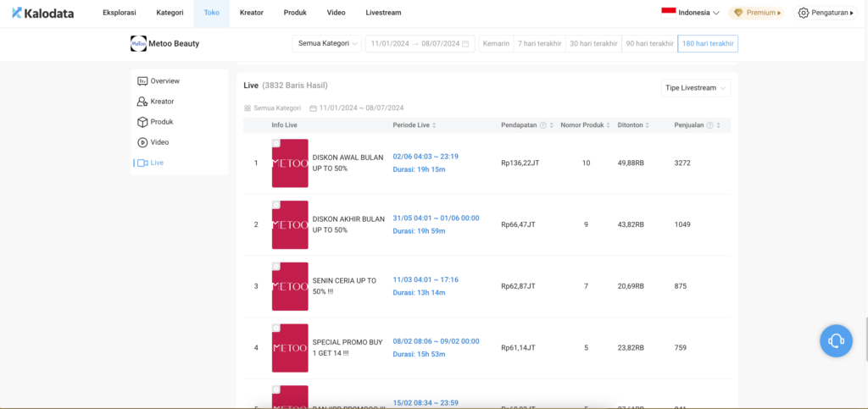Click the Kalodata logo
868x409 pixels.
click(x=42, y=13)
